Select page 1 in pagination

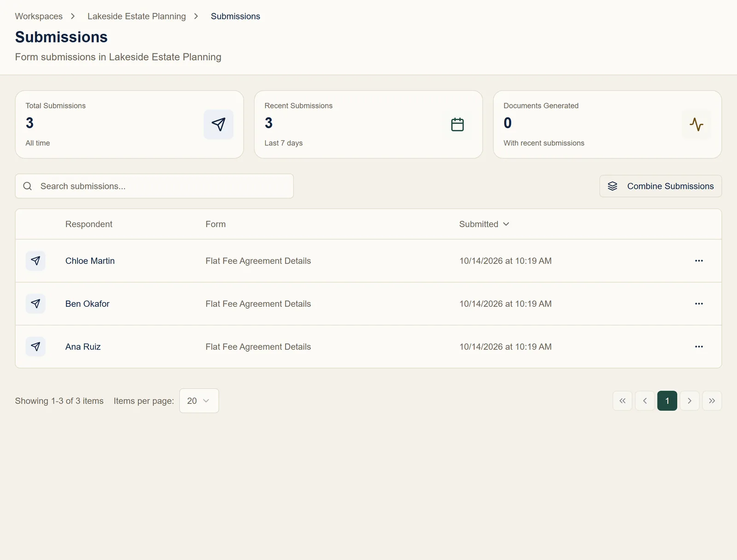(667, 401)
